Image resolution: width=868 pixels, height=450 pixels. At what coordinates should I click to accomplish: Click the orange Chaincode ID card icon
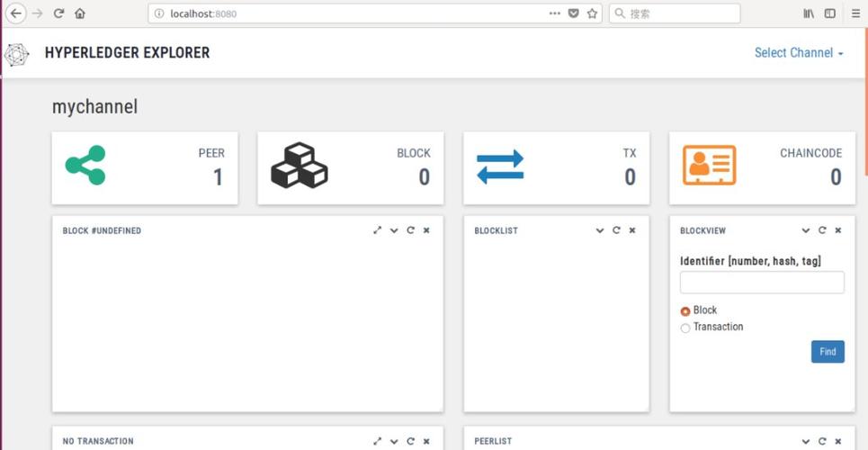coord(709,166)
